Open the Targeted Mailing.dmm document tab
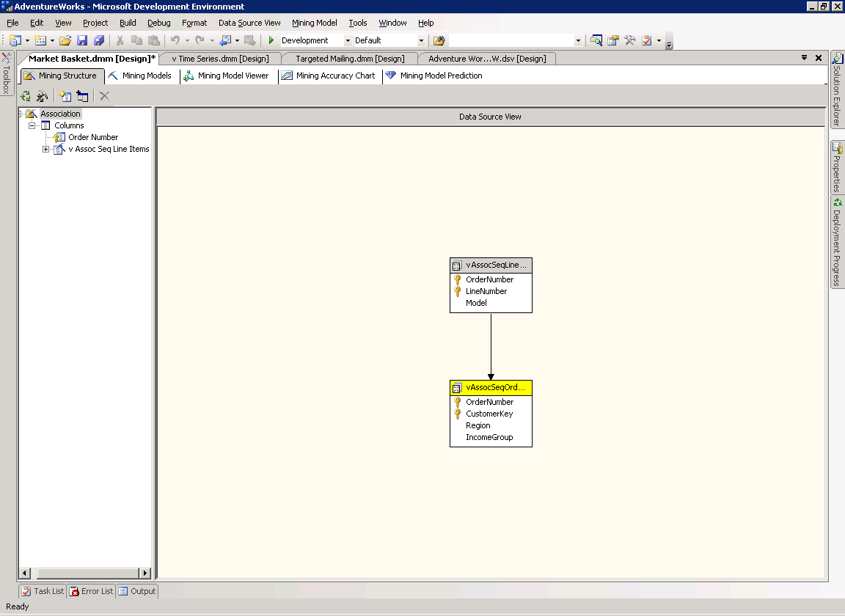Image resolution: width=845 pixels, height=616 pixels. [350, 59]
